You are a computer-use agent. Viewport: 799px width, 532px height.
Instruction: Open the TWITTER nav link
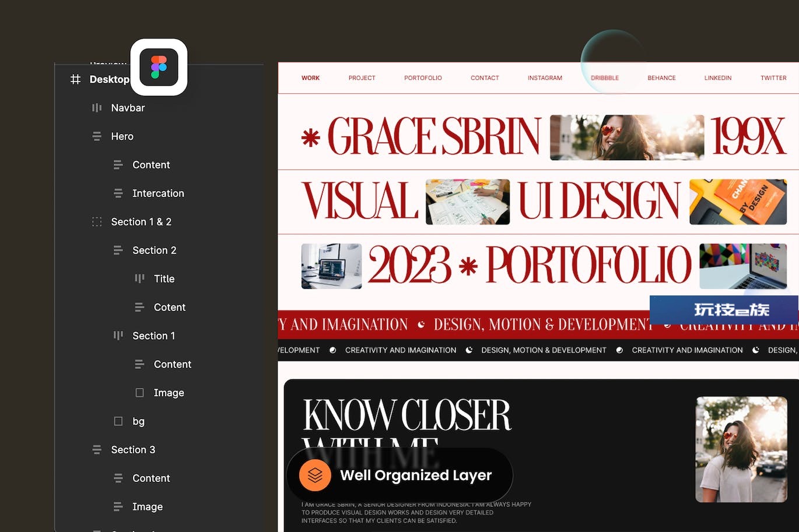coord(773,78)
